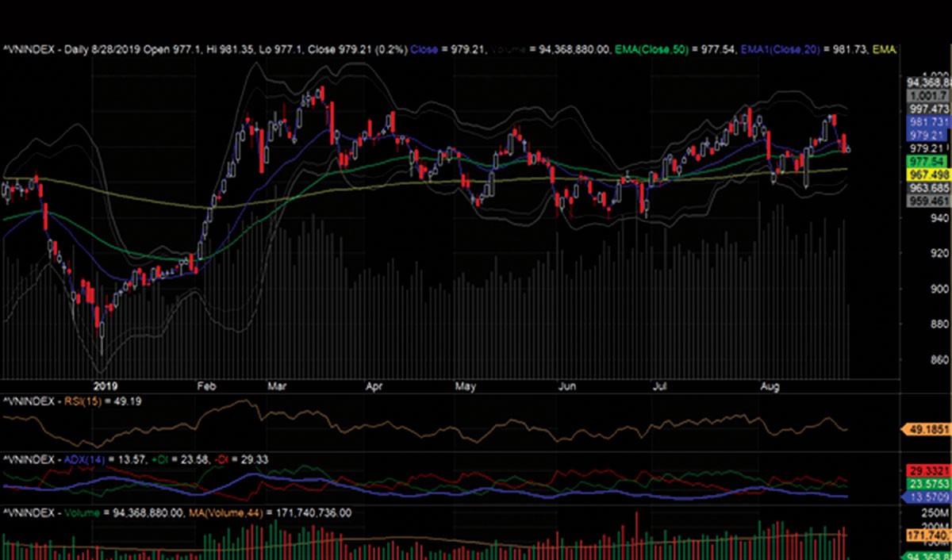This screenshot has width=952, height=560.
Task: Click the orange RSI 49.1851 value marker
Action: point(928,429)
